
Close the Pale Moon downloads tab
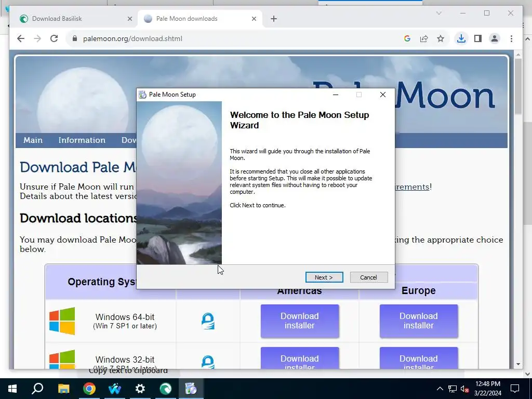pyautogui.click(x=254, y=19)
